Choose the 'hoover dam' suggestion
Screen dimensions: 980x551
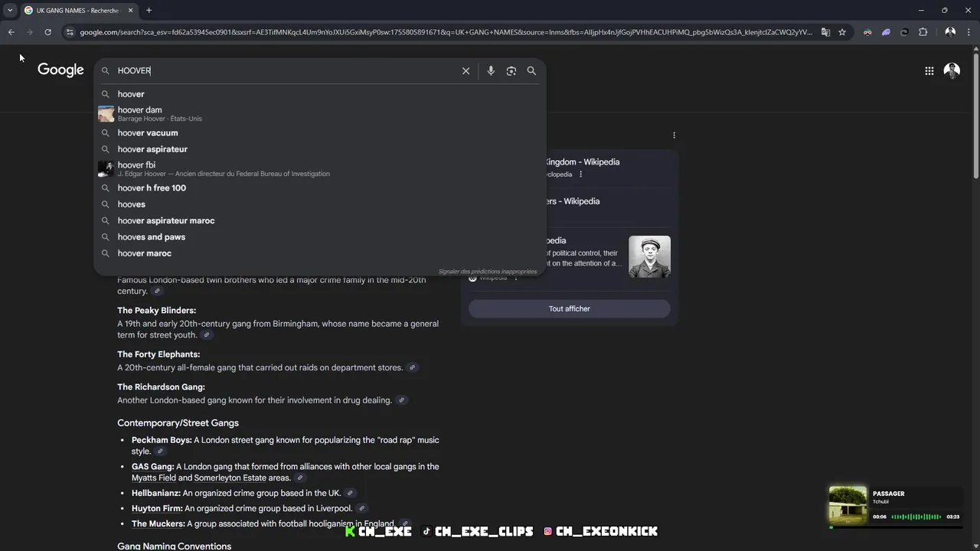point(320,113)
